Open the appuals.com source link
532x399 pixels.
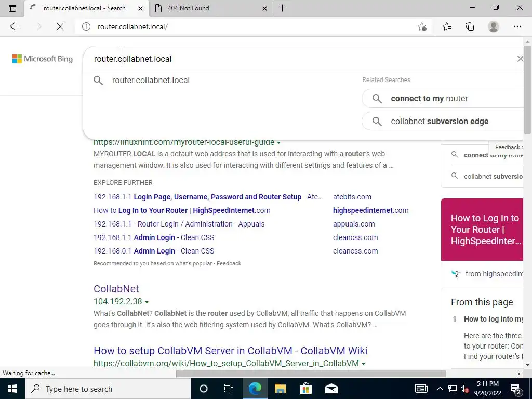[354, 224]
